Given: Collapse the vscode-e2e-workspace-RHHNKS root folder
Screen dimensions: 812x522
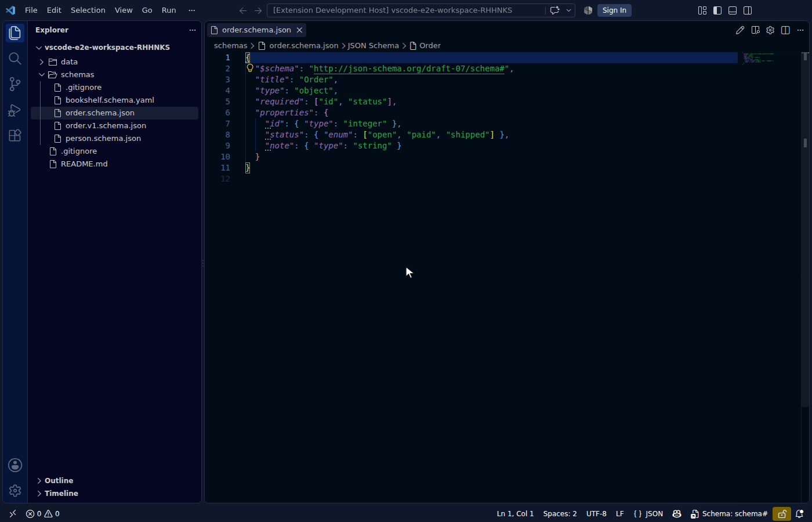Looking at the screenshot, I should click(39, 48).
